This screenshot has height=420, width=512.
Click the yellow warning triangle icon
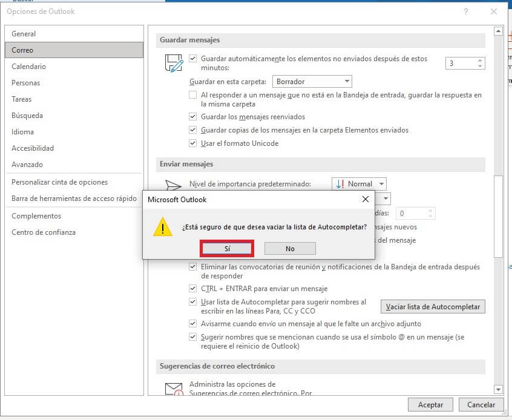pos(163,226)
